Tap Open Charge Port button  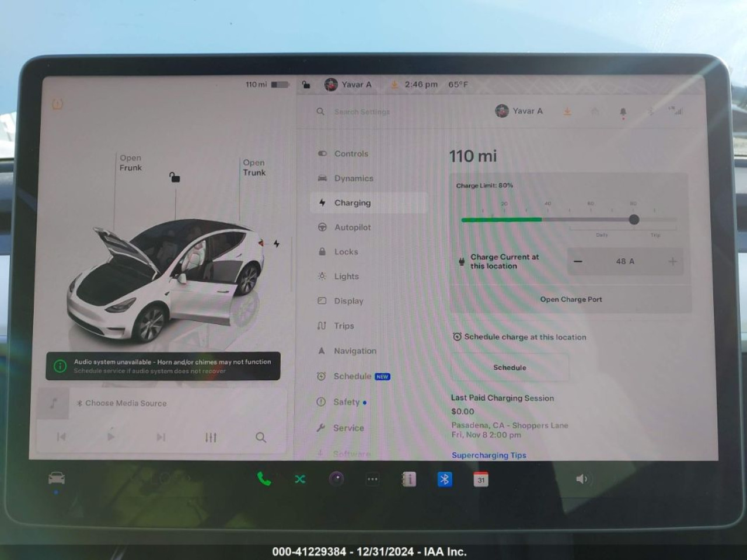[x=571, y=299]
